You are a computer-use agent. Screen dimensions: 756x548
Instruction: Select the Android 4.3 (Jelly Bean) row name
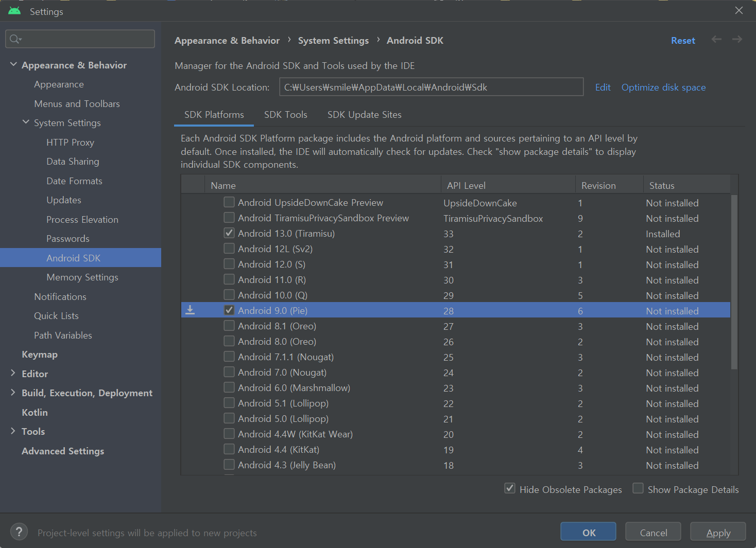[x=287, y=465]
